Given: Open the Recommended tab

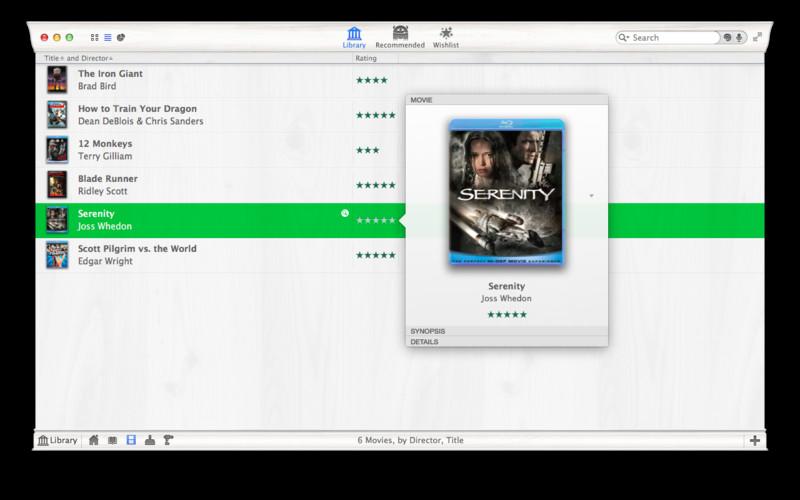Looking at the screenshot, I should click(x=400, y=38).
